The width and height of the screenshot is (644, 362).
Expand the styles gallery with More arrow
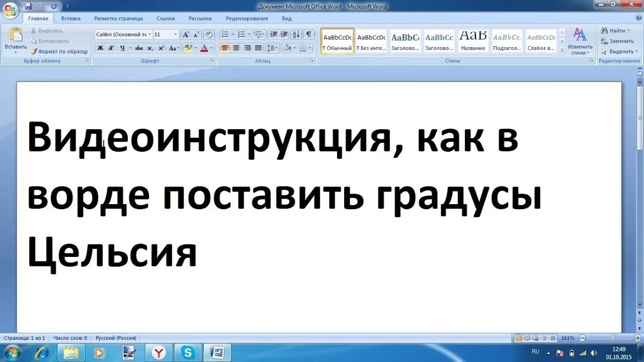click(x=562, y=50)
